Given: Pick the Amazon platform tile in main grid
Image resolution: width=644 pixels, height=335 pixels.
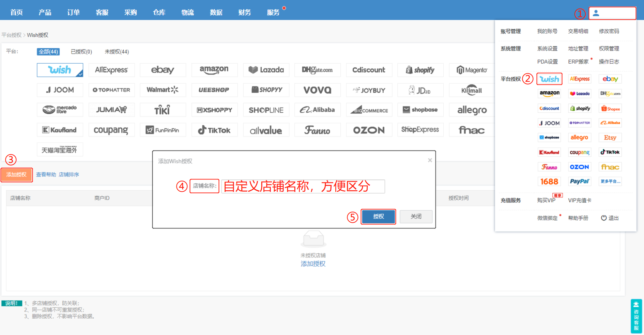Looking at the screenshot, I should [x=214, y=70].
